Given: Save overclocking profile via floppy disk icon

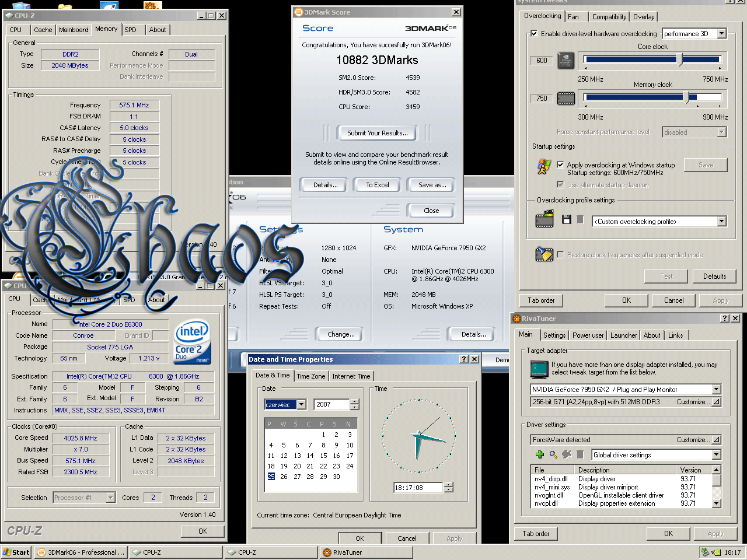Looking at the screenshot, I should click(566, 219).
